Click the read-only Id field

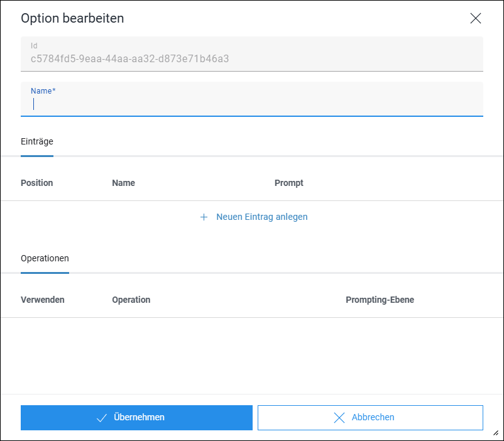(x=251, y=54)
